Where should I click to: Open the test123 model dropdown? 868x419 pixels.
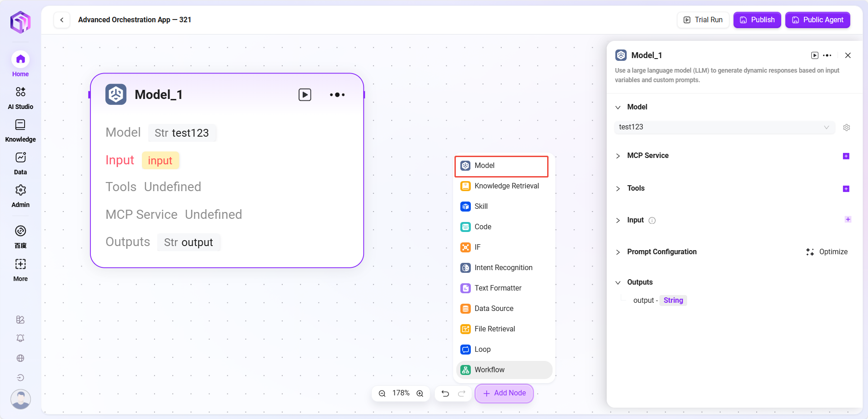(x=724, y=127)
